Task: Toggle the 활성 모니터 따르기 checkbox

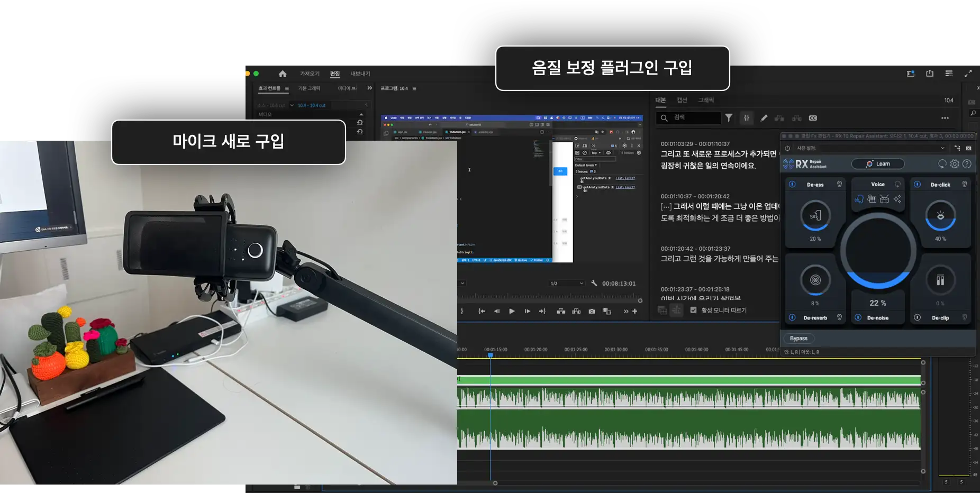Action: point(693,311)
